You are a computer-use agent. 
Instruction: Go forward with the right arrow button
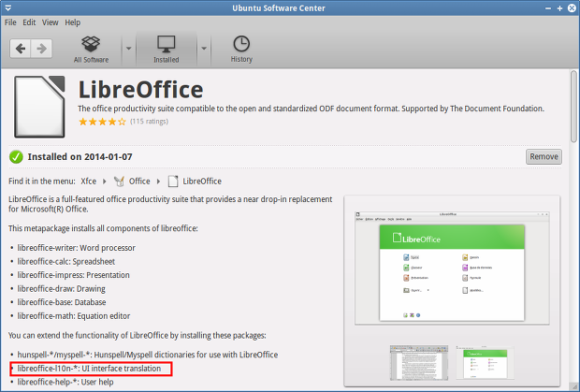coord(41,49)
